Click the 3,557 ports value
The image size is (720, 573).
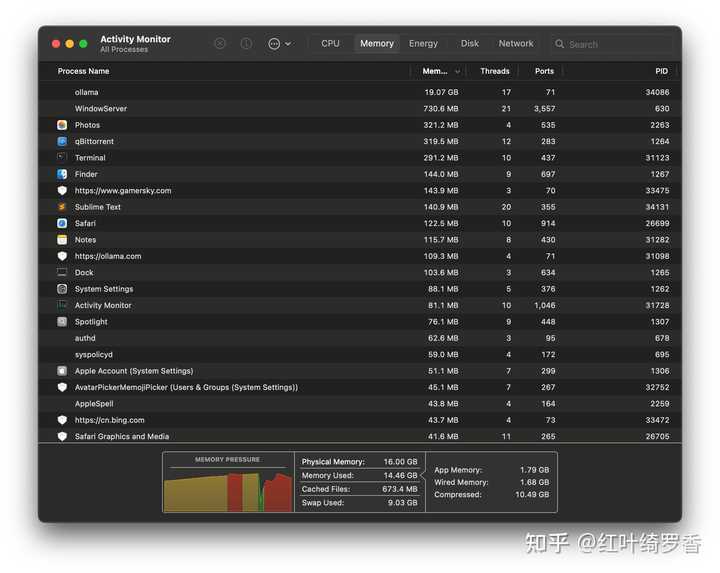pyautogui.click(x=545, y=109)
